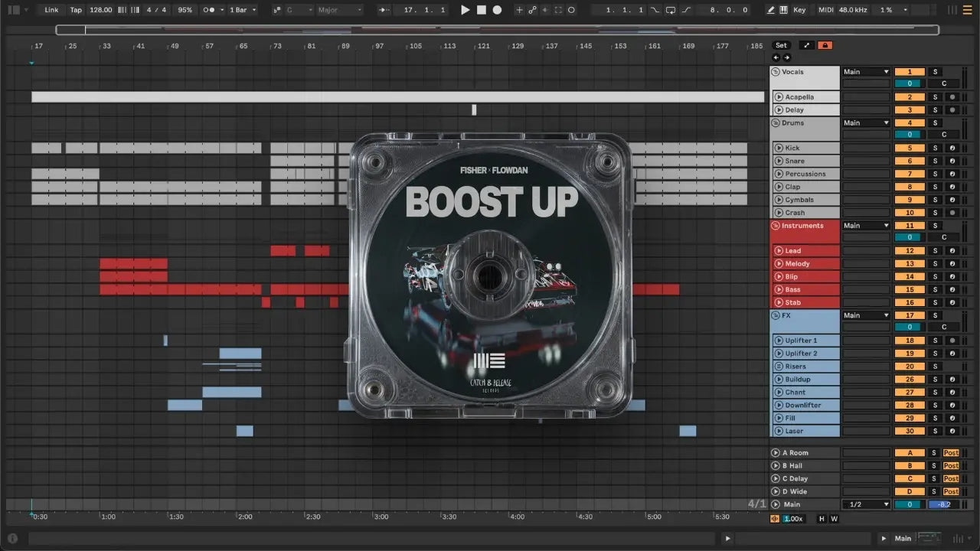Click the tempo field 128.00
Screen dimensions: 980x551
click(x=100, y=10)
